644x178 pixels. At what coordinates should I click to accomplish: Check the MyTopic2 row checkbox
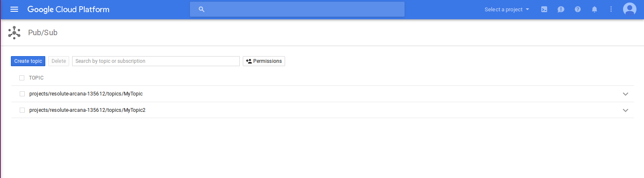[x=22, y=110]
